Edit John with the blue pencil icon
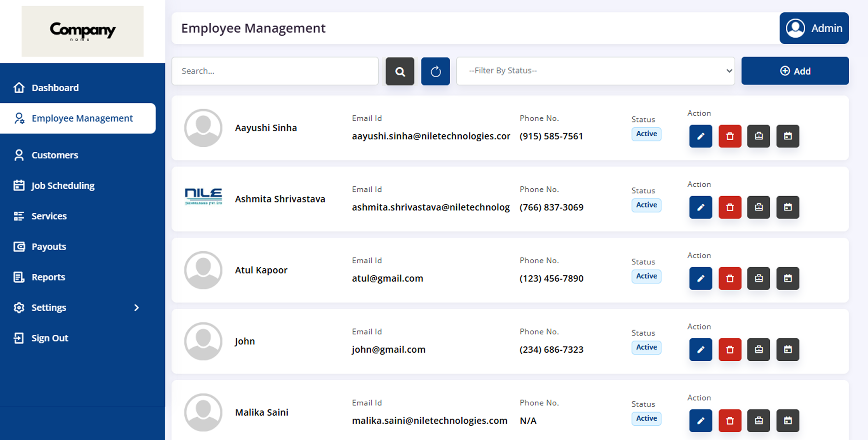The height and width of the screenshot is (440, 868). coord(700,349)
